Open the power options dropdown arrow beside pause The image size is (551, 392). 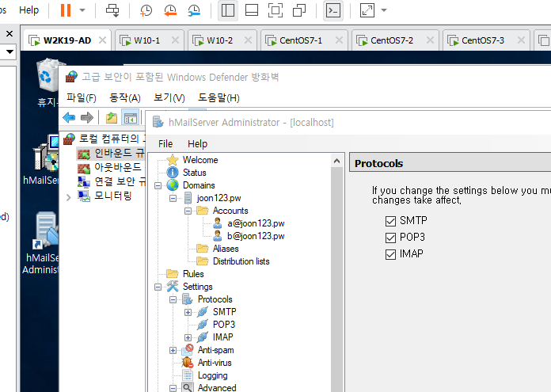click(x=82, y=10)
